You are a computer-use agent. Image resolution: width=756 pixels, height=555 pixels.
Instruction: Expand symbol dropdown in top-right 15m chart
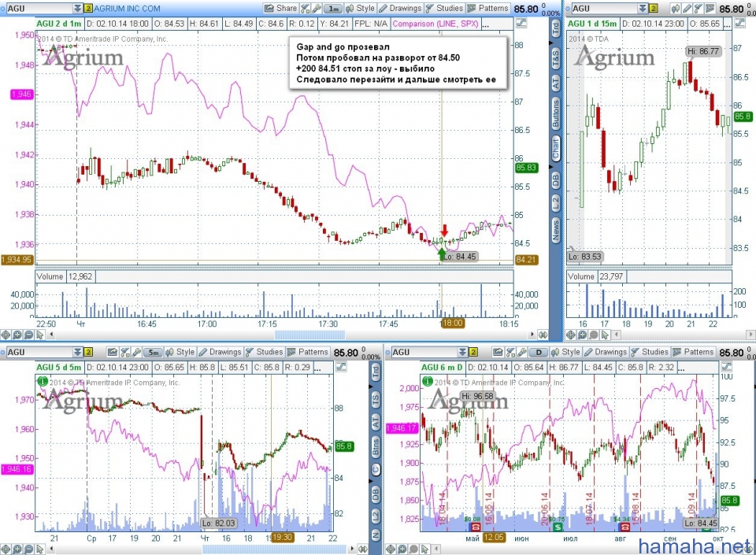[x=643, y=8]
